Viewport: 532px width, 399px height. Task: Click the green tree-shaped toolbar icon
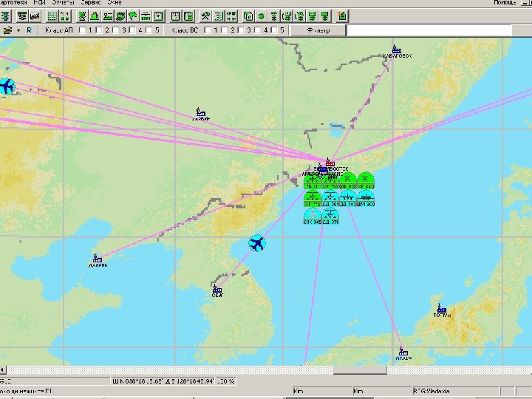pos(133,16)
